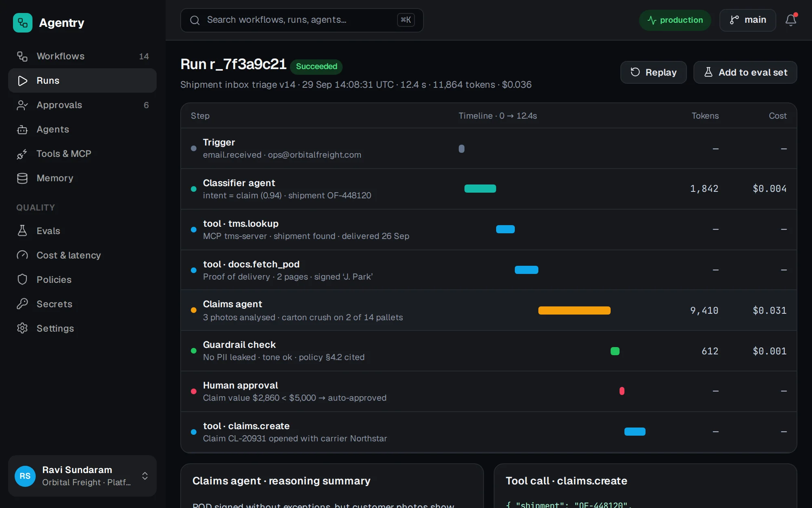Open the tool claims.create step
The height and width of the screenshot is (508, 812).
pos(488,432)
